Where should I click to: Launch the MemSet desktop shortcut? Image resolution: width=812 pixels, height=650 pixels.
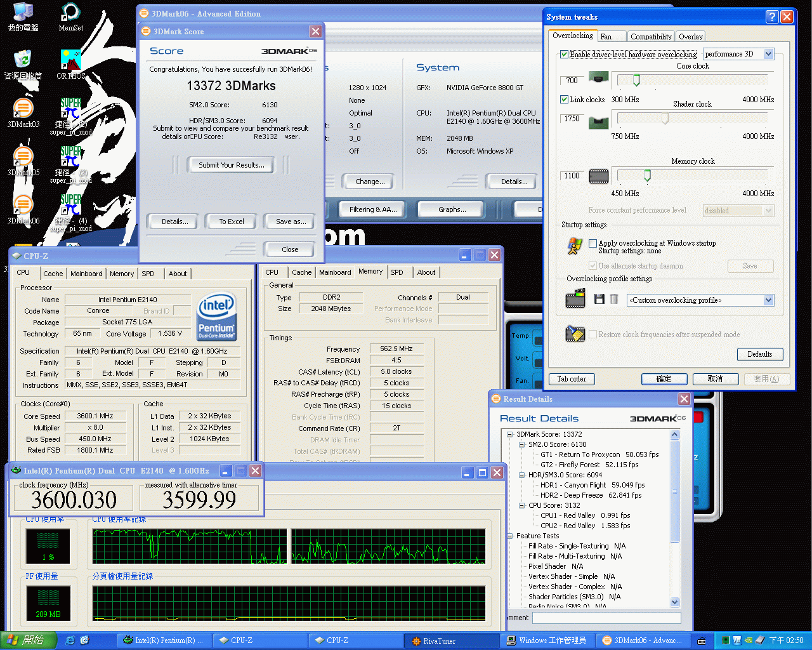tap(70, 17)
